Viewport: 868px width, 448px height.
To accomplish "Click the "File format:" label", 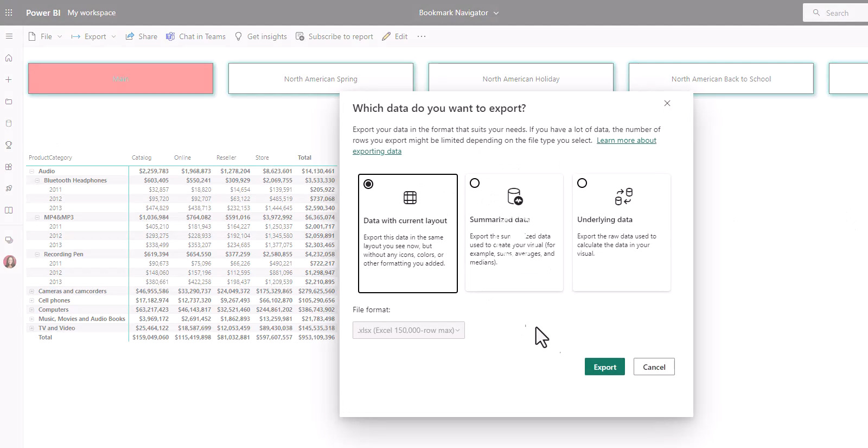I will (372, 310).
